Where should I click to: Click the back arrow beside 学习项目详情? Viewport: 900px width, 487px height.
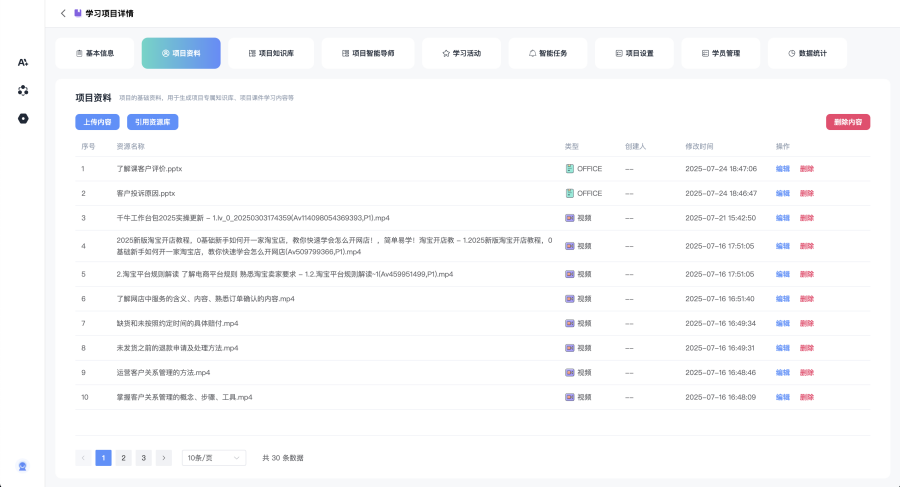tap(63, 14)
